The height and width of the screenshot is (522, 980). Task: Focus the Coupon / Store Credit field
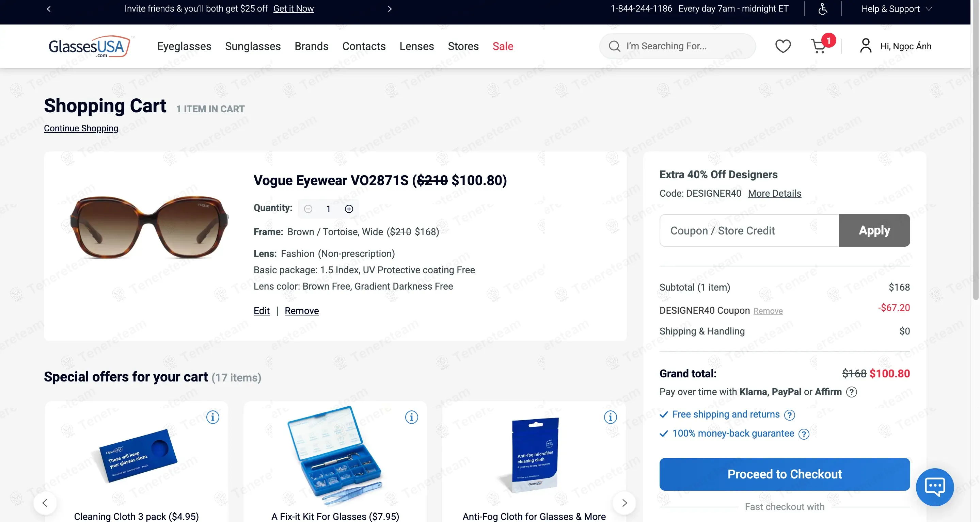pos(749,230)
